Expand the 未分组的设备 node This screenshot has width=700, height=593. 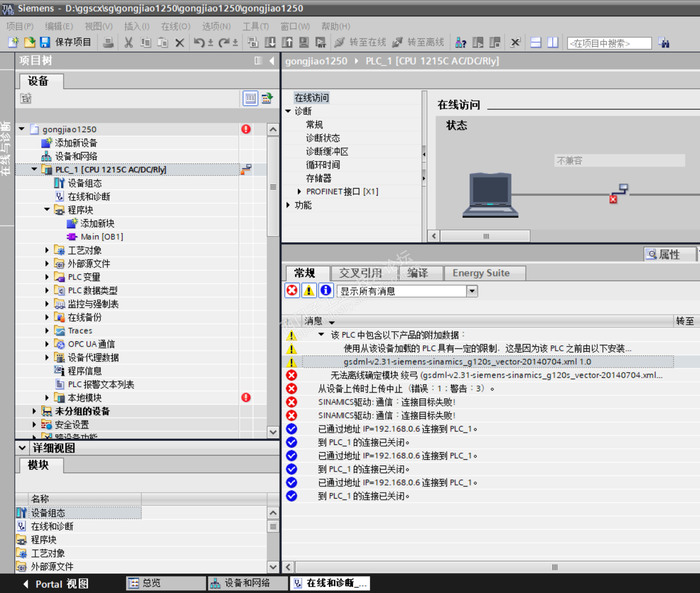tap(35, 411)
